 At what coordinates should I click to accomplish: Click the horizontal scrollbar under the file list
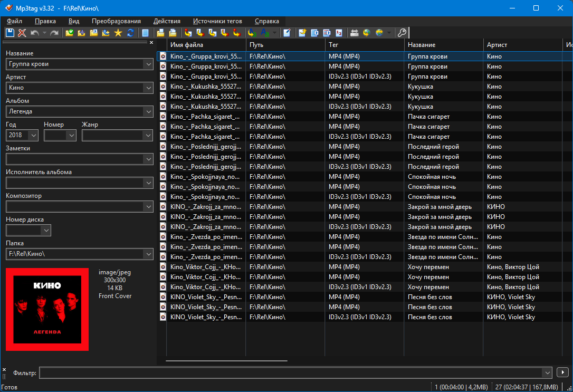click(226, 361)
